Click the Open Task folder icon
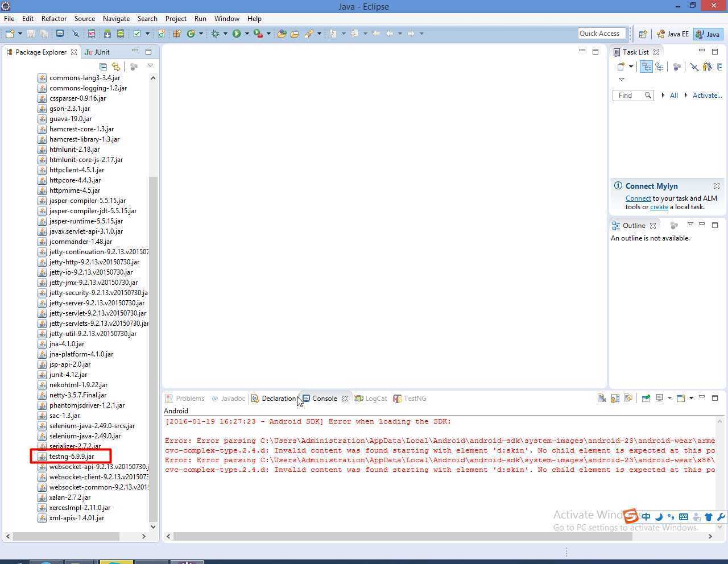 (x=295, y=34)
